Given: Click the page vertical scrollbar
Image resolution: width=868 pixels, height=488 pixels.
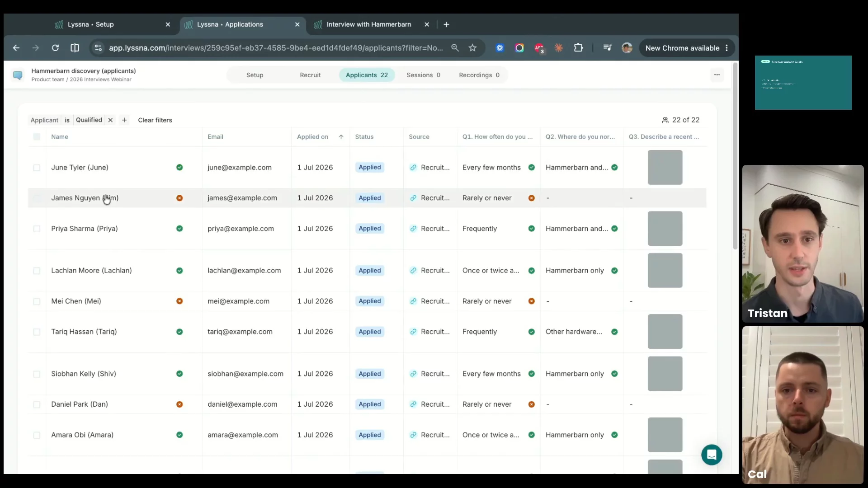Looking at the screenshot, I should pos(735,156).
